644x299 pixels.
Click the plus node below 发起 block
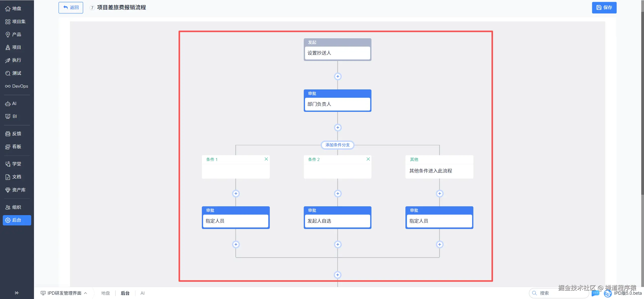337,76
